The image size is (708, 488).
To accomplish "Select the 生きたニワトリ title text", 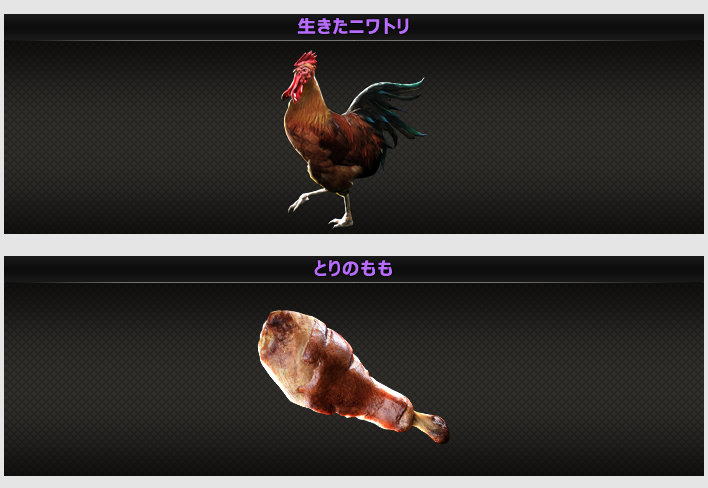I will point(353,26).
